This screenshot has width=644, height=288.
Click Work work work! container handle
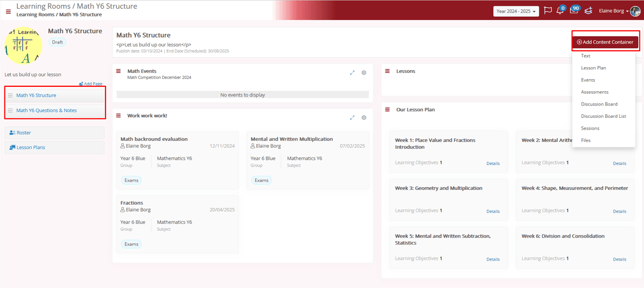click(x=118, y=115)
